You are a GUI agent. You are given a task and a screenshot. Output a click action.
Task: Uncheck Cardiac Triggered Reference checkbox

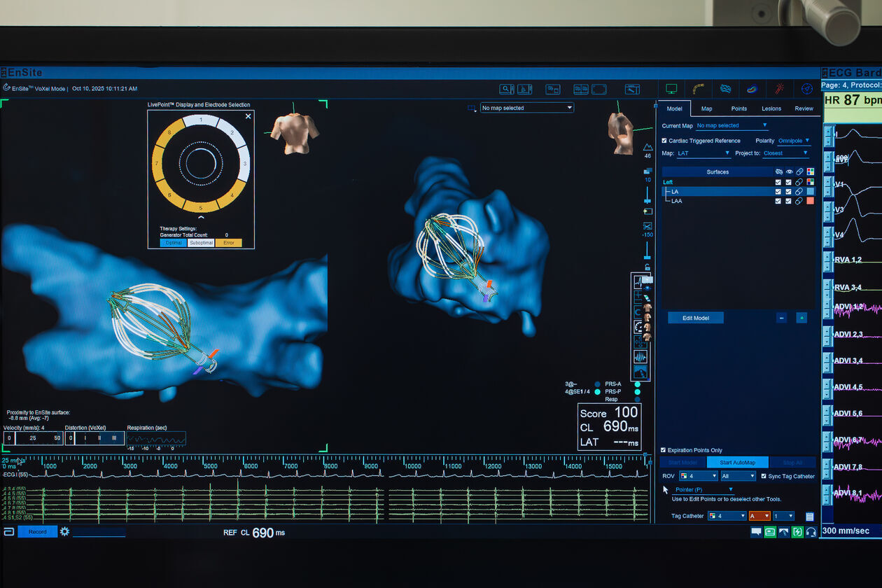pyautogui.click(x=664, y=141)
